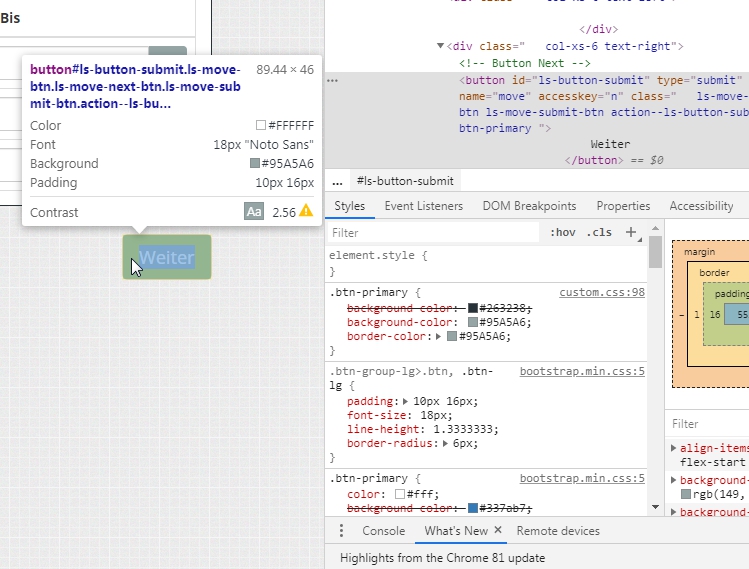The height and width of the screenshot is (569, 749).
Task: Switch to the Event Listeners tab
Action: click(423, 206)
